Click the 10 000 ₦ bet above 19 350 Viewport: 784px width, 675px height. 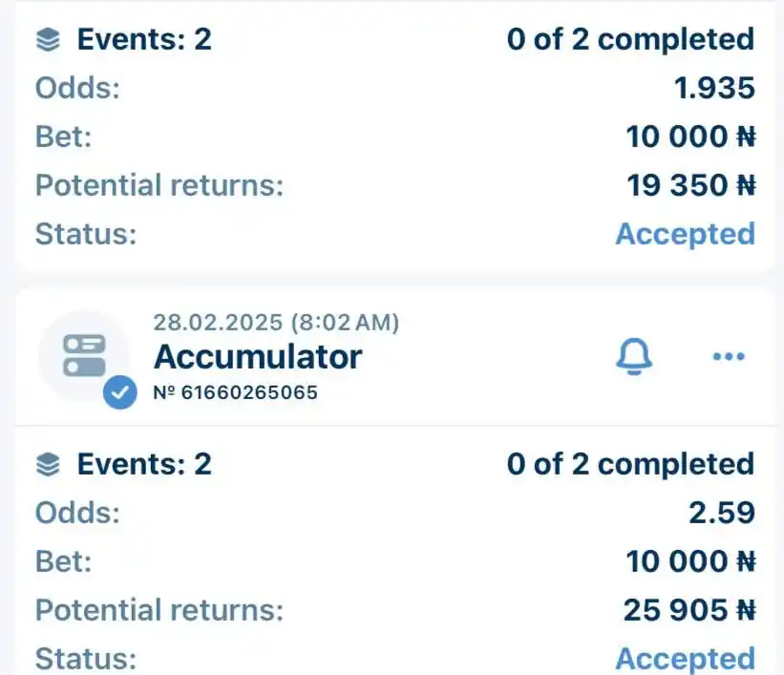click(x=690, y=137)
